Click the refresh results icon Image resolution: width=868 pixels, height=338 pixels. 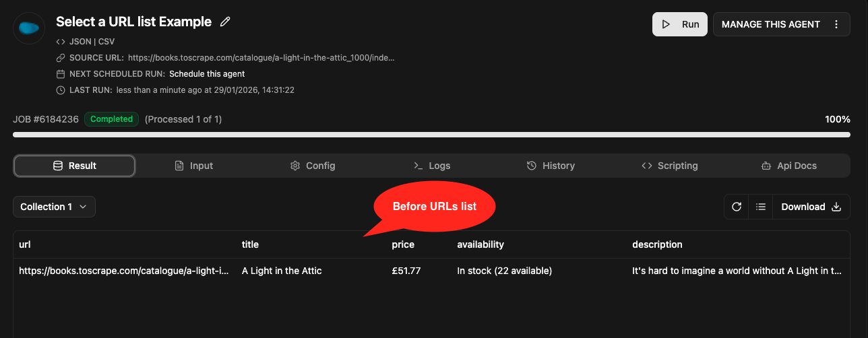[737, 207]
